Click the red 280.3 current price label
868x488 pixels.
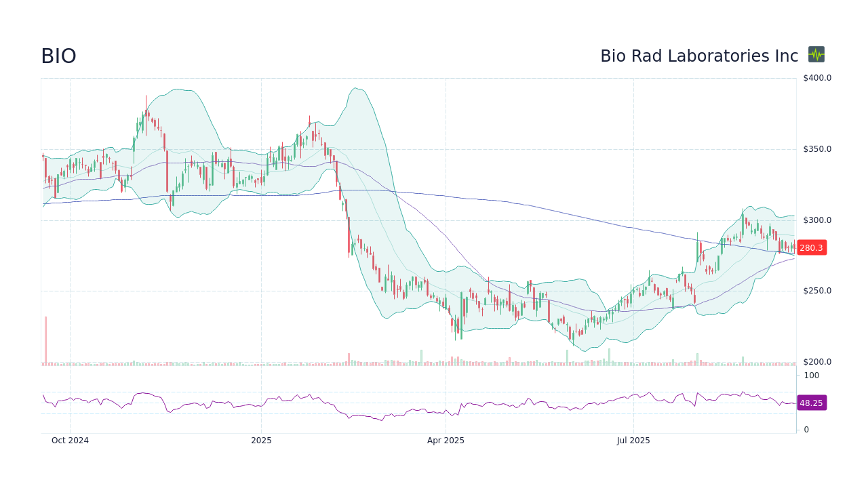[811, 248]
